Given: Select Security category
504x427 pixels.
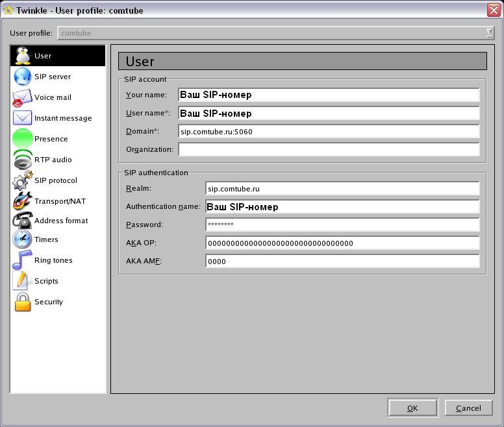Looking at the screenshot, I should click(x=58, y=302).
